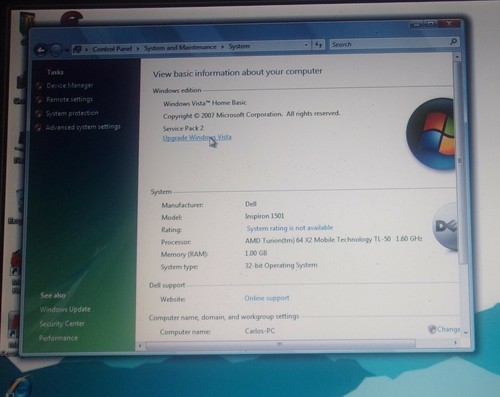
Task: Open Dell Online support link
Action: pos(267,298)
